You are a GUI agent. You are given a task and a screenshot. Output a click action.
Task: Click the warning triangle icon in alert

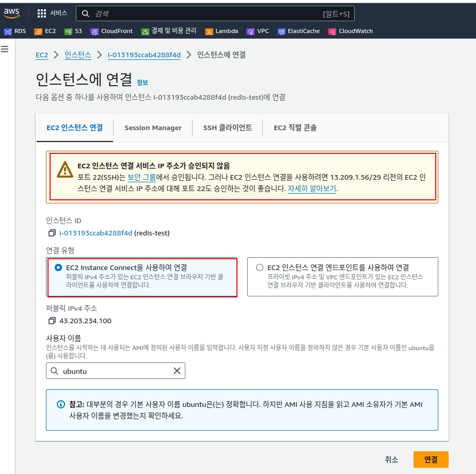(x=65, y=169)
